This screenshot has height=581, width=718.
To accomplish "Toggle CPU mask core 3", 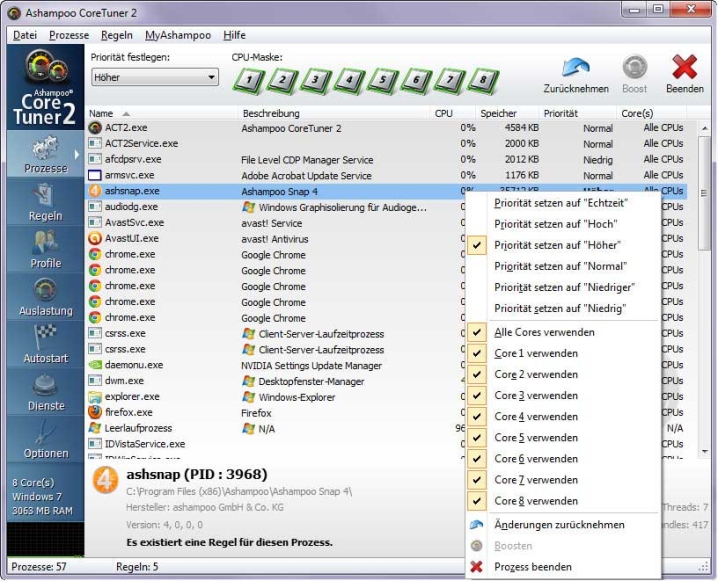I will coord(316,80).
